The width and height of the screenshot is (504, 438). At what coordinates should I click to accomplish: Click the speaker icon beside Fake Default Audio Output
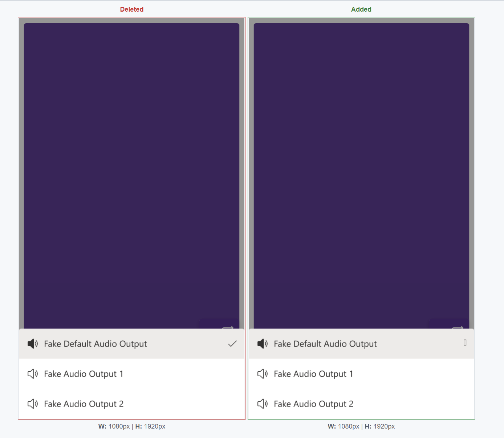click(33, 344)
